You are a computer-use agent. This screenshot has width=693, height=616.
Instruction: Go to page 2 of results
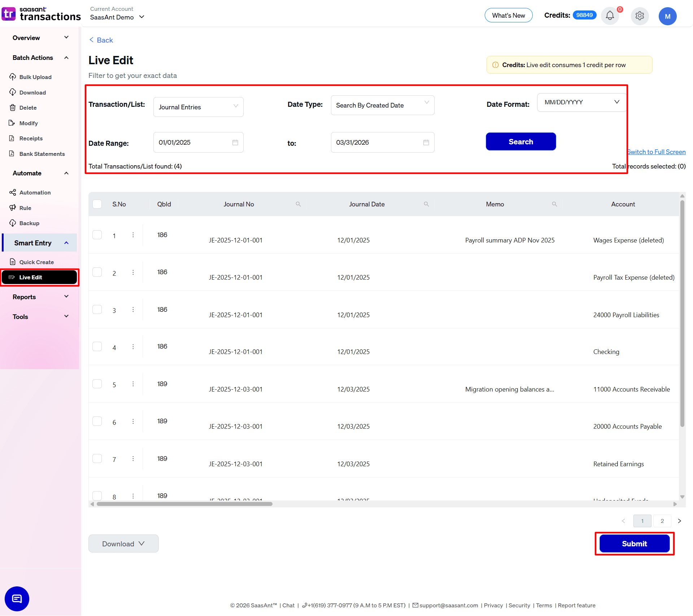(662, 521)
